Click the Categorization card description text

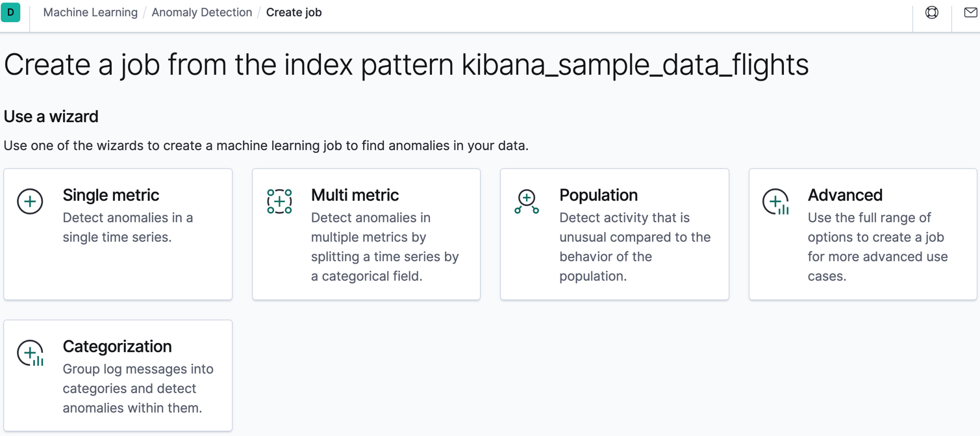(138, 389)
